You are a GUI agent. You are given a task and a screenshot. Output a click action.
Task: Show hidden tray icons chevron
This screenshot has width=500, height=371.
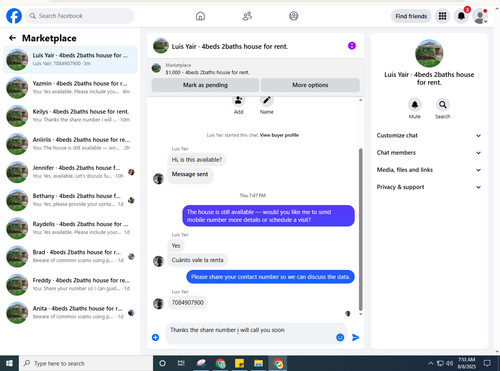pyautogui.click(x=430, y=363)
